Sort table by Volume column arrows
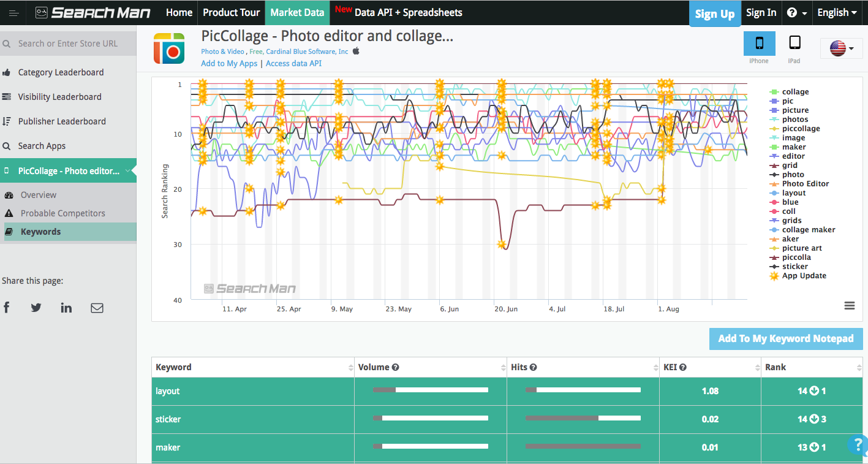 (503, 368)
